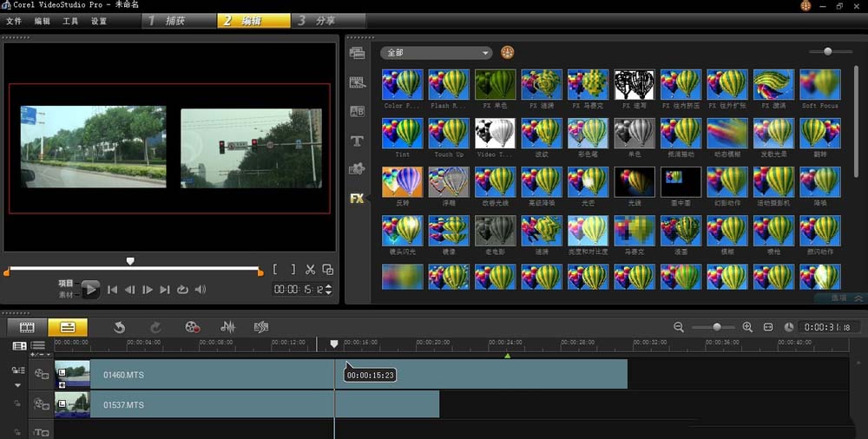This screenshot has height=439, width=868.
Task: Toggle ripple lock on the overlay track
Action: [17, 404]
